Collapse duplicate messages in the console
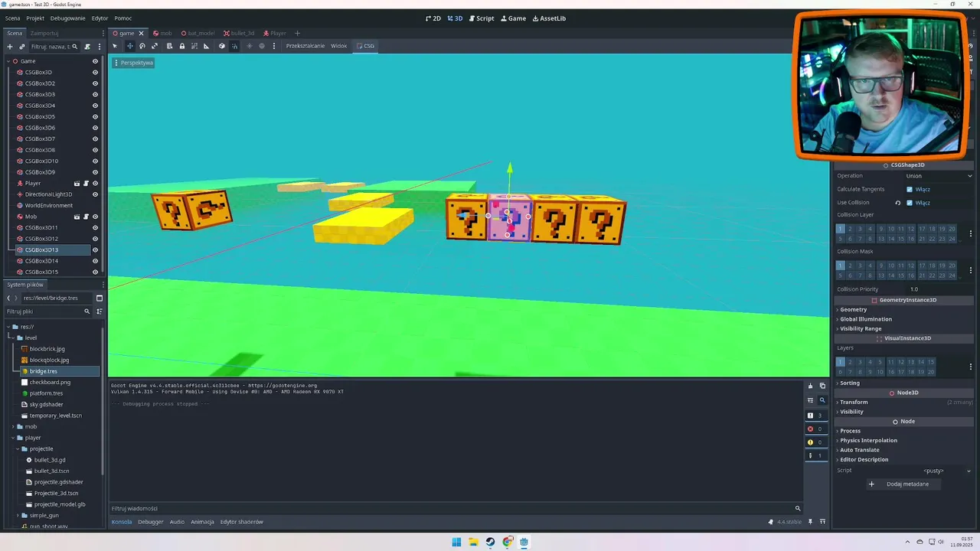 coord(810,399)
